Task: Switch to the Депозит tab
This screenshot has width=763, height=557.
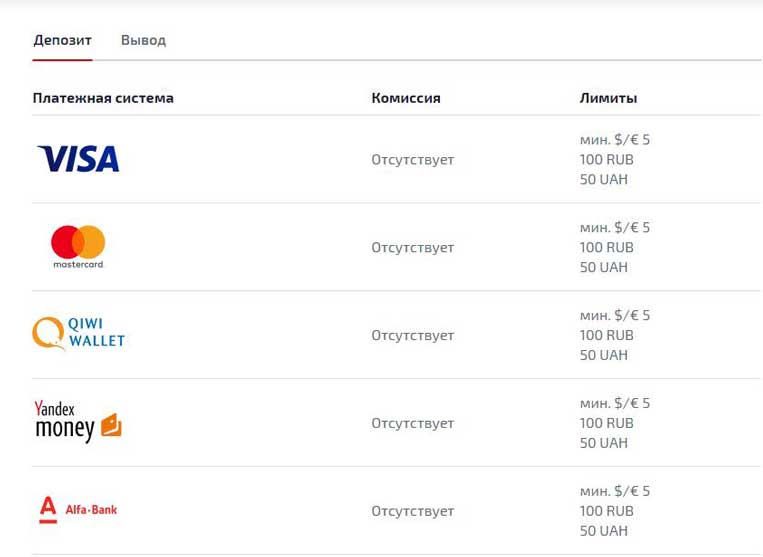Action: point(62,41)
